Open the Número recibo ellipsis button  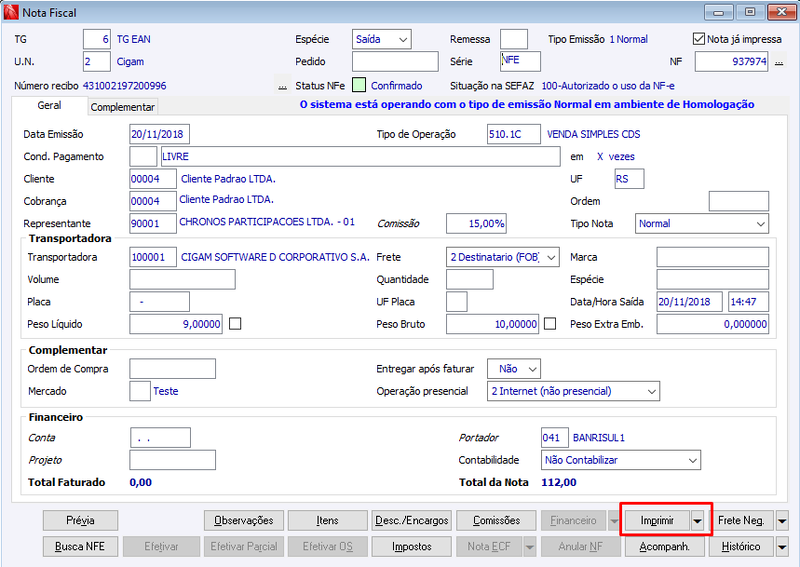[x=282, y=86]
